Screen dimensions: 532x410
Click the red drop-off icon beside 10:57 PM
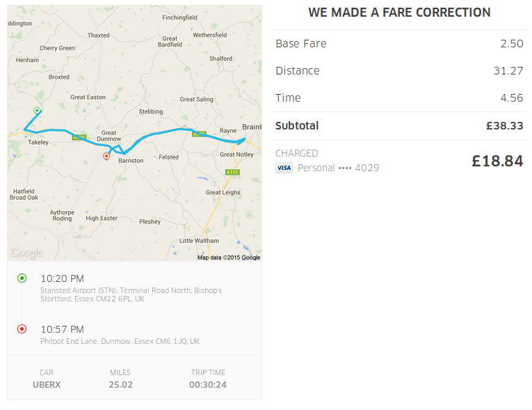(x=22, y=329)
